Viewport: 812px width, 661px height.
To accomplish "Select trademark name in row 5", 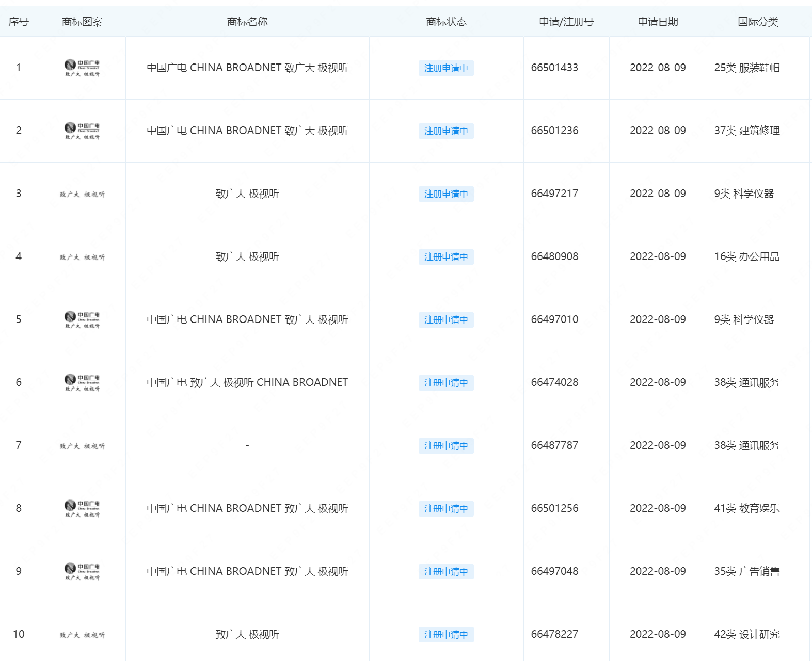I will pyautogui.click(x=247, y=319).
